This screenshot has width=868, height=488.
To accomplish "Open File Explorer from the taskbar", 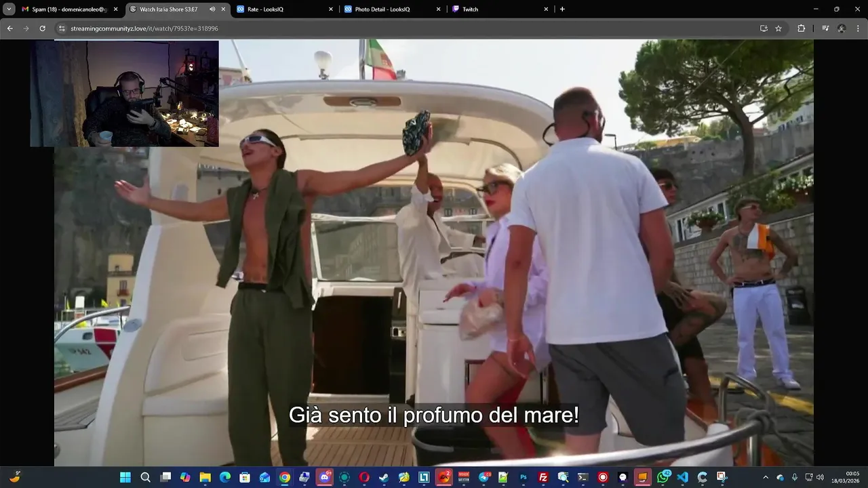I will (x=205, y=477).
